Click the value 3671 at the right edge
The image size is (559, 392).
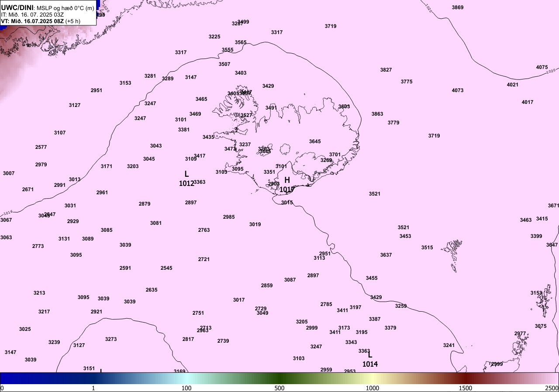[553, 206]
